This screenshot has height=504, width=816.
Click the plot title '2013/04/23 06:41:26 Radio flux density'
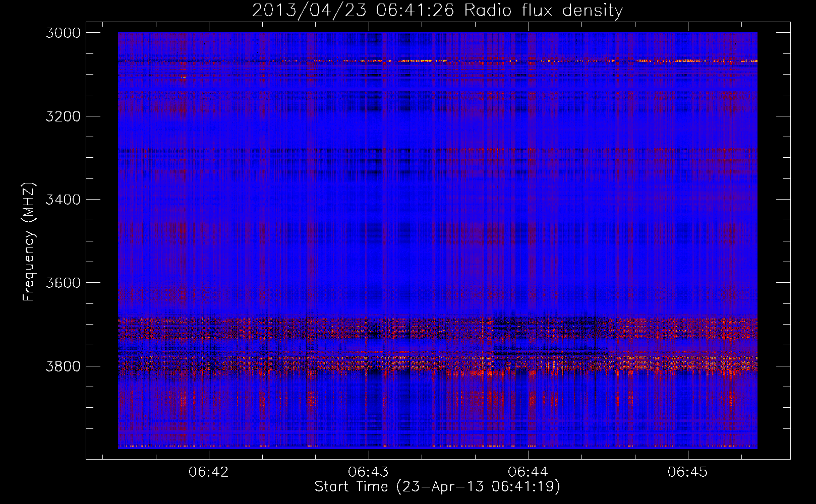pyautogui.click(x=437, y=10)
